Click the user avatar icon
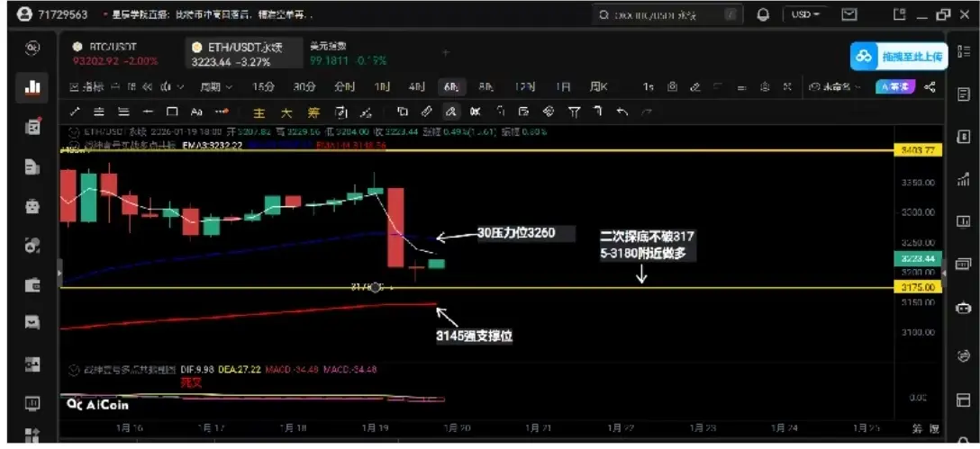The image size is (980, 449). (x=24, y=14)
